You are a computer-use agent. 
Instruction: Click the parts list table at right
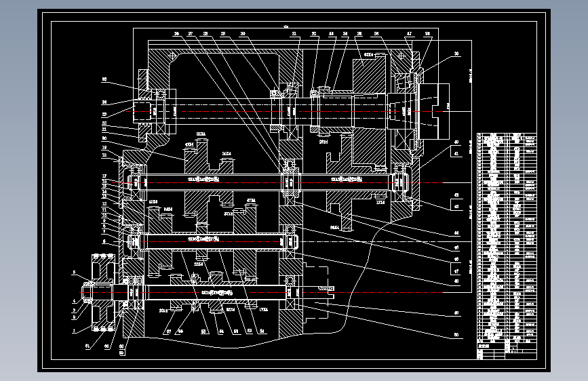pyautogui.click(x=507, y=246)
